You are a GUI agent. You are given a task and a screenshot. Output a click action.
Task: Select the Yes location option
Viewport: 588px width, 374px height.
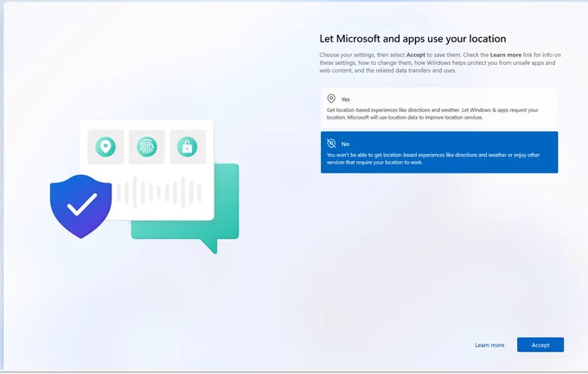(x=439, y=108)
